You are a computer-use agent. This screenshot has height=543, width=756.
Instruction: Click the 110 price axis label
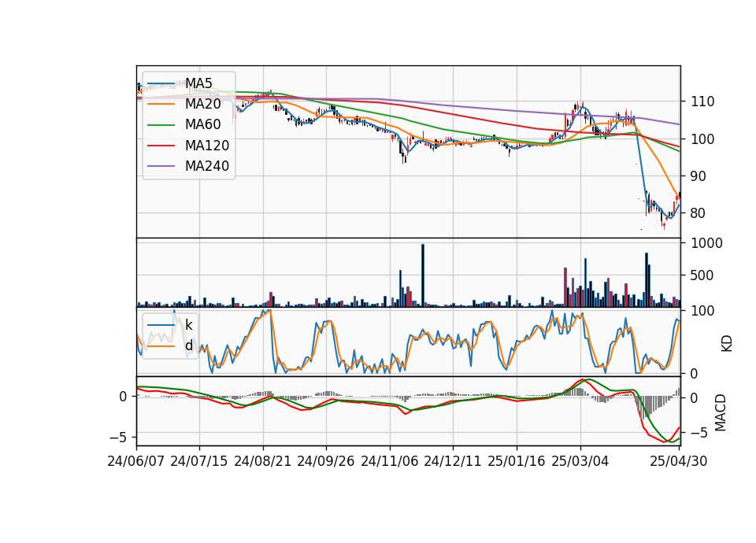pyautogui.click(x=702, y=102)
